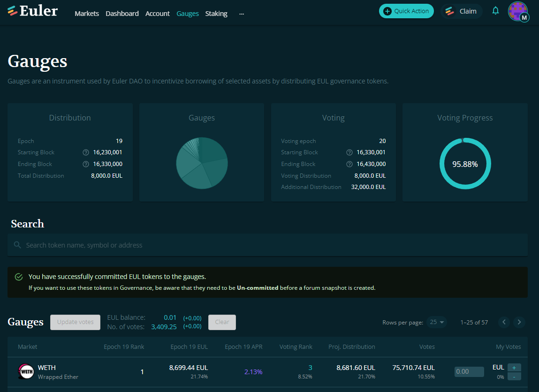The height and width of the screenshot is (392, 539).
Task: Click the Clear button
Action: pos(222,322)
